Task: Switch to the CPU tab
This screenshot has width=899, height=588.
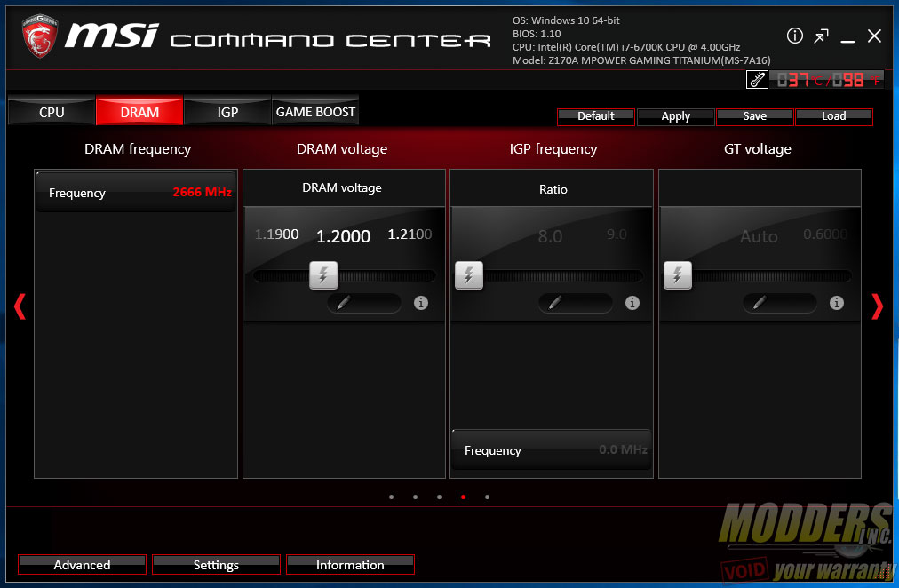Action: (x=52, y=111)
